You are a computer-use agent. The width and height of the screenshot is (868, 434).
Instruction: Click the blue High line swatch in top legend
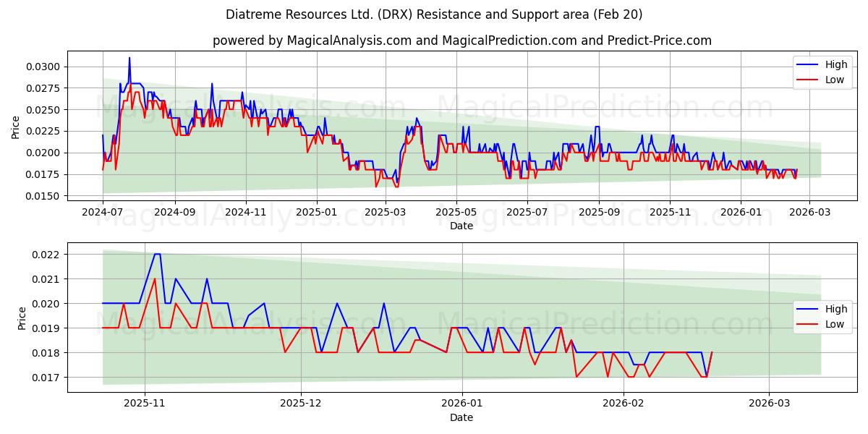pos(808,65)
